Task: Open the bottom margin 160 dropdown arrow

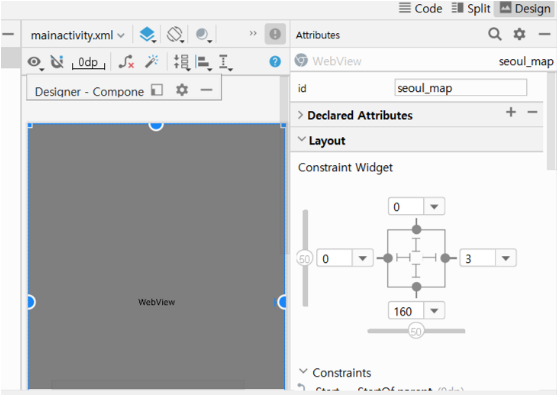Action: (434, 311)
